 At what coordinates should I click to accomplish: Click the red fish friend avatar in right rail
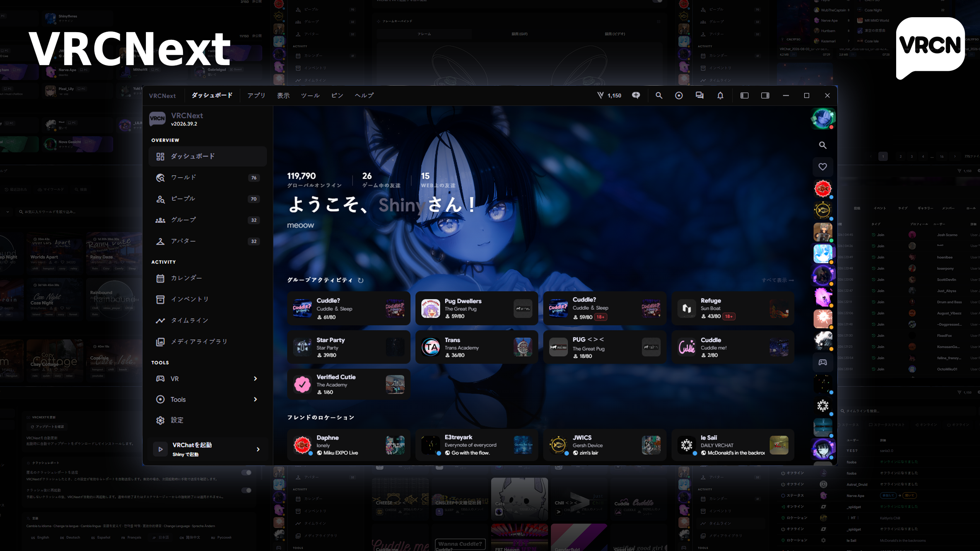click(822, 189)
